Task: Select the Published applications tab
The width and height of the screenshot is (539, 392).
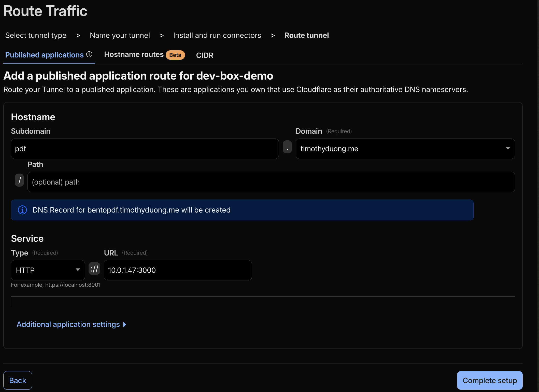Action: coord(45,55)
